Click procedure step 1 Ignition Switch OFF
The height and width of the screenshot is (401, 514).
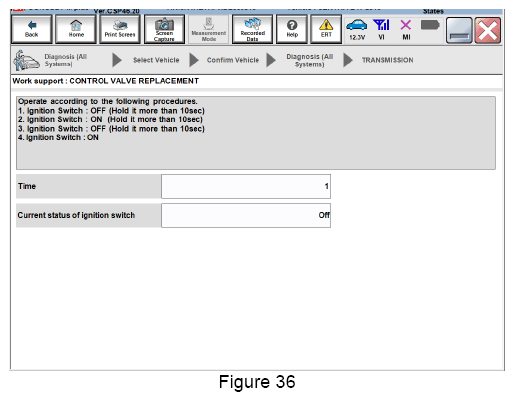tap(111, 111)
